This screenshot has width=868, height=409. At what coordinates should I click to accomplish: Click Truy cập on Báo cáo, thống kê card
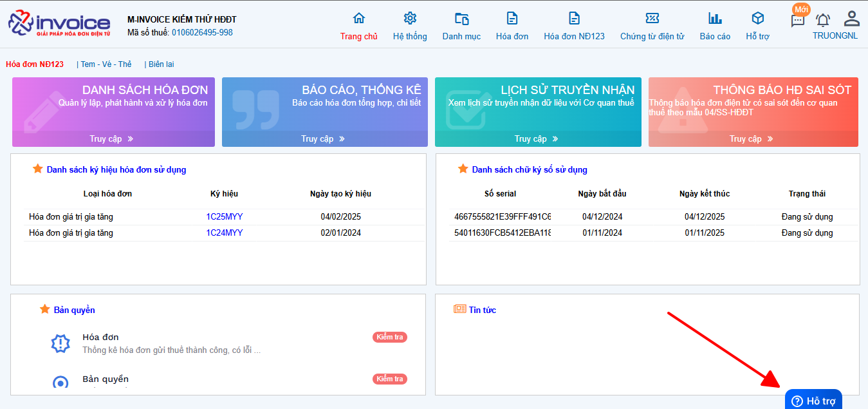pyautogui.click(x=324, y=138)
